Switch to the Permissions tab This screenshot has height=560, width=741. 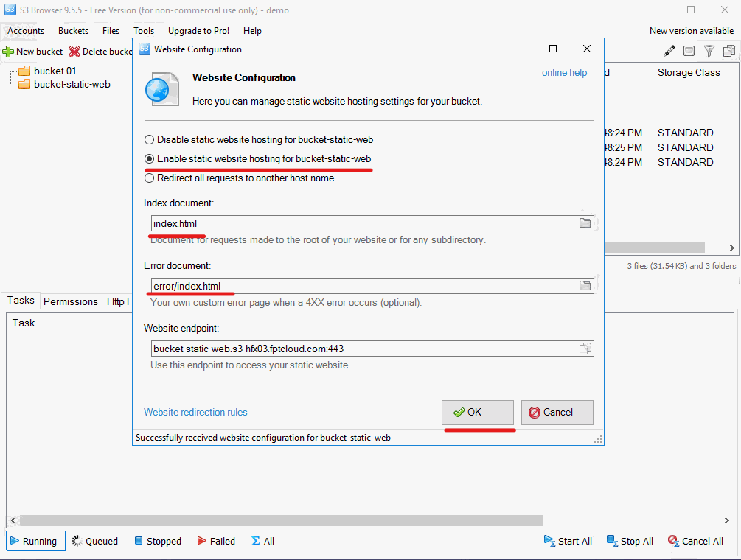coord(71,301)
